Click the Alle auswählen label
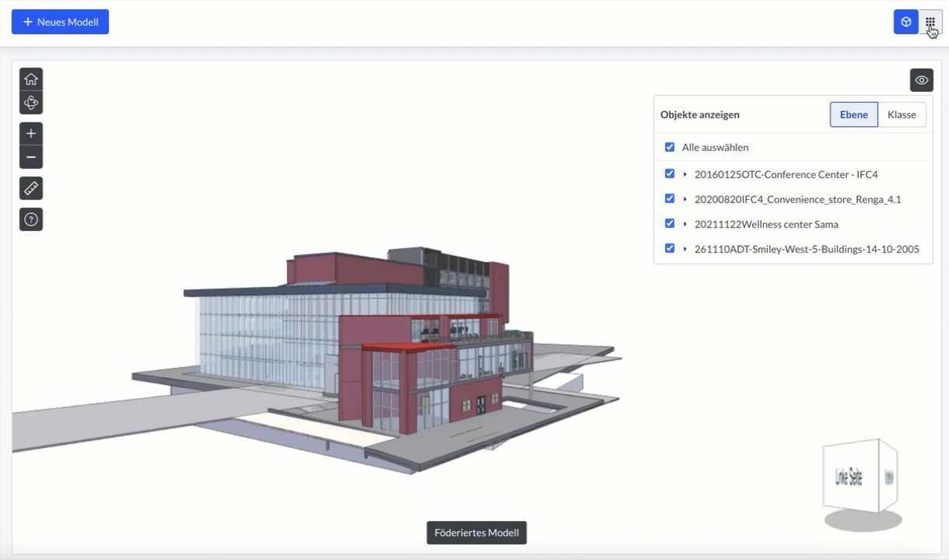Viewport: 949px width, 560px height. click(715, 147)
